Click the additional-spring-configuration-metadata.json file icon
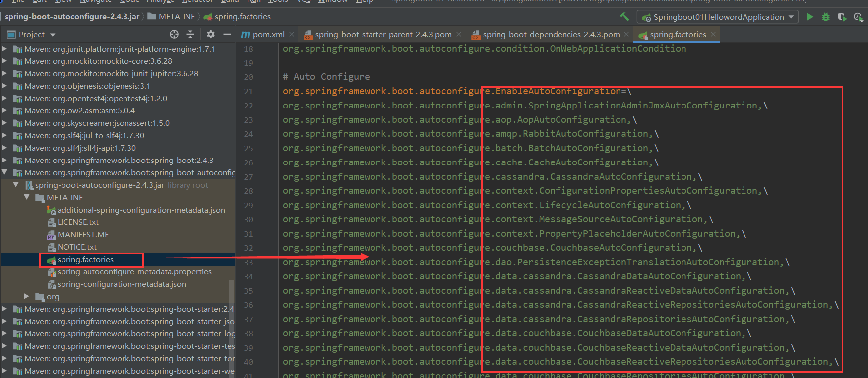Image resolution: width=868 pixels, height=378 pixels. [52, 210]
